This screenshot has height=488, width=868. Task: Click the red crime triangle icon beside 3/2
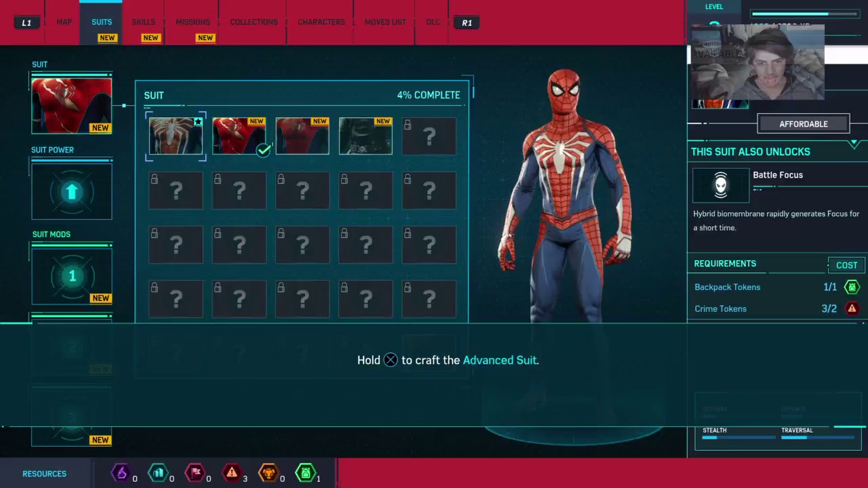(x=852, y=308)
